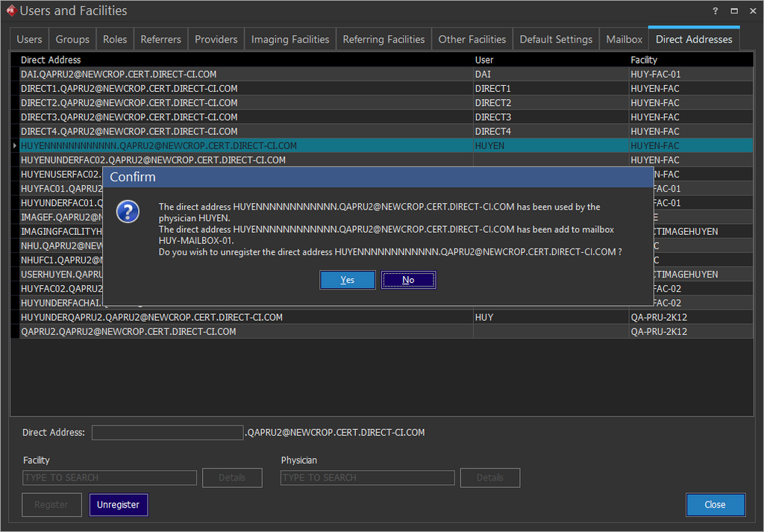Select the Mailbox tab
The image size is (764, 532).
pos(624,40)
